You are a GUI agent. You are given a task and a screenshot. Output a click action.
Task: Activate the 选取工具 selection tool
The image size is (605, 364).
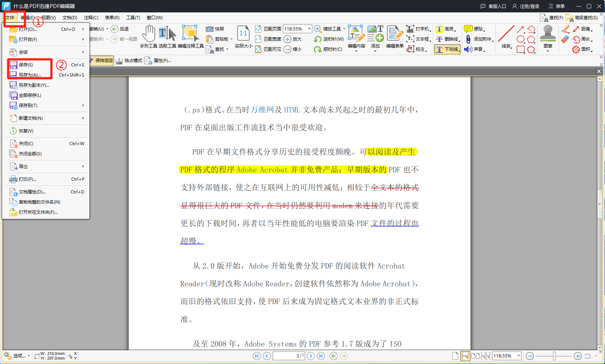coord(168,36)
